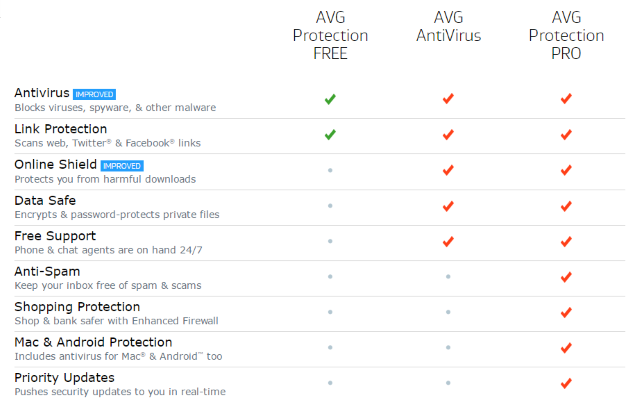Image resolution: width=640 pixels, height=414 pixels.
Task: Click the Data Safe feature title
Action: coord(41,200)
